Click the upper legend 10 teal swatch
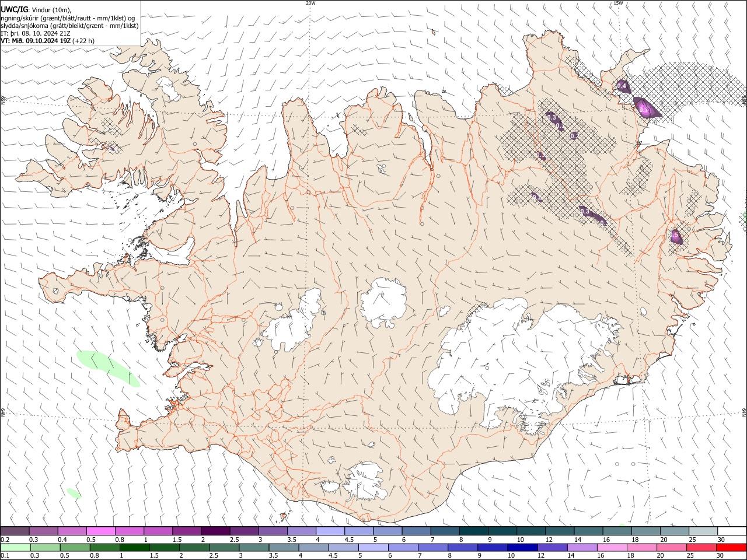The image size is (747, 560). click(530, 531)
